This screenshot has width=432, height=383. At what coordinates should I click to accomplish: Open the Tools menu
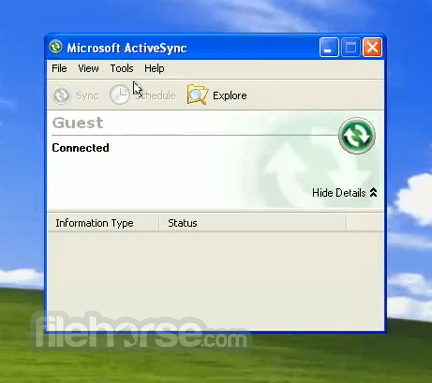pyautogui.click(x=122, y=68)
